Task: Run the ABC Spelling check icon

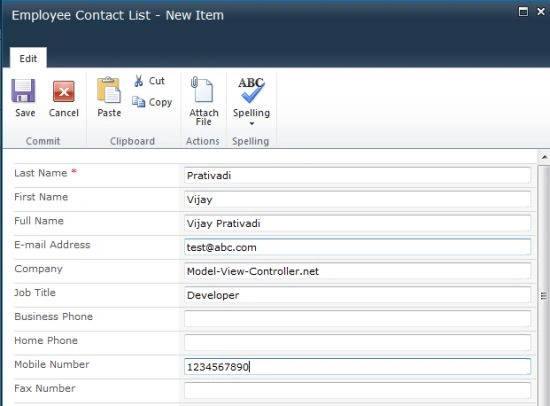Action: (251, 90)
